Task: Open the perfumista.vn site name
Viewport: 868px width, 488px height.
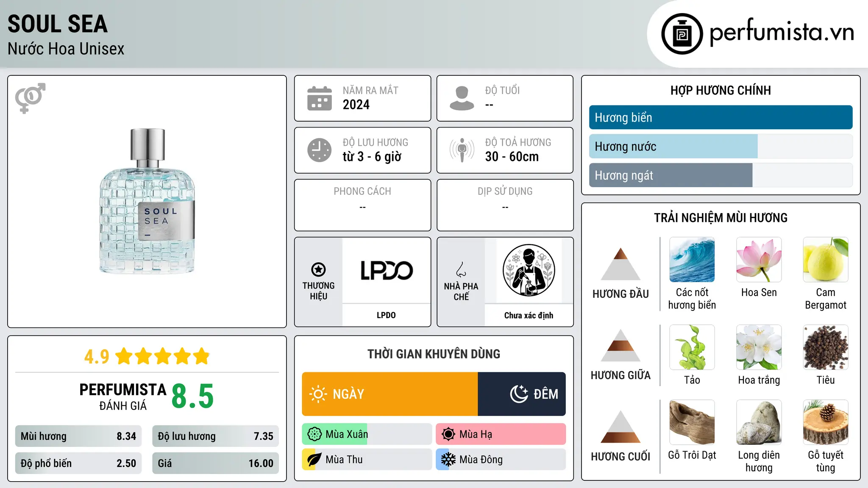Action: click(x=782, y=33)
